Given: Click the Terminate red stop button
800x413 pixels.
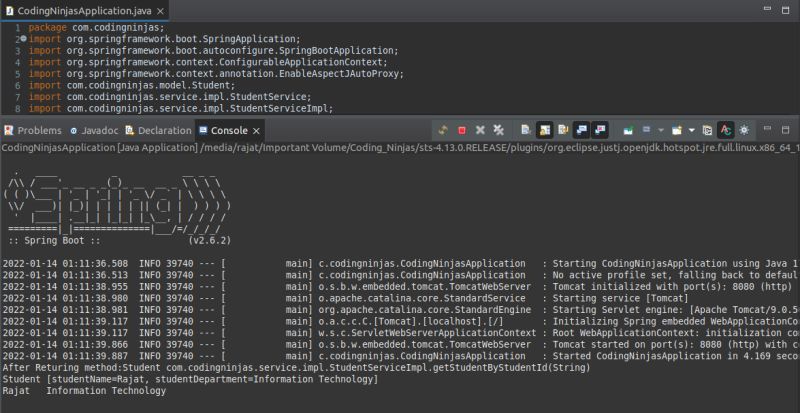Looking at the screenshot, I should 462,130.
